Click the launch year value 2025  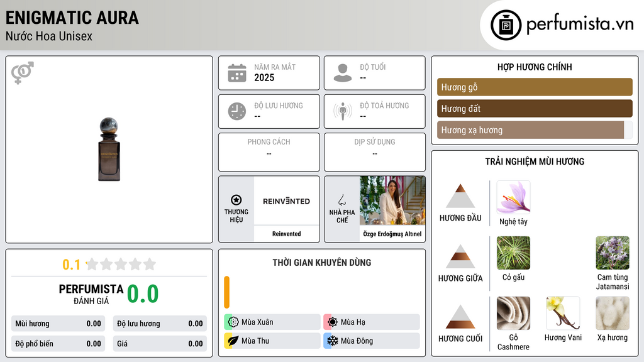click(264, 77)
